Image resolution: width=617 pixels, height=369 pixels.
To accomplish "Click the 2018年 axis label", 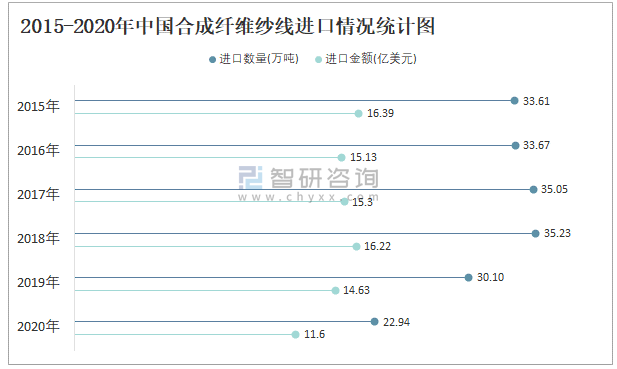I will (38, 238).
